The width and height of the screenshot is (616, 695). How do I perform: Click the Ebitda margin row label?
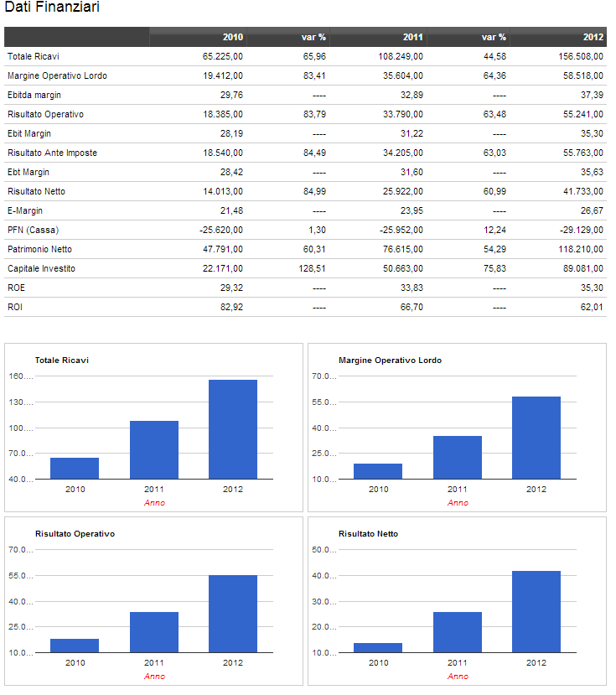(x=34, y=95)
